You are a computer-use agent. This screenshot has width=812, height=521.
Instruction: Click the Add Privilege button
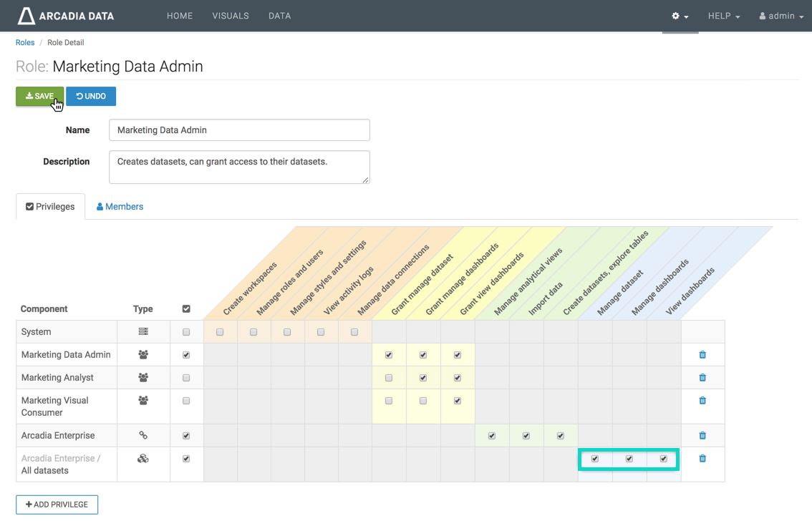(x=57, y=505)
